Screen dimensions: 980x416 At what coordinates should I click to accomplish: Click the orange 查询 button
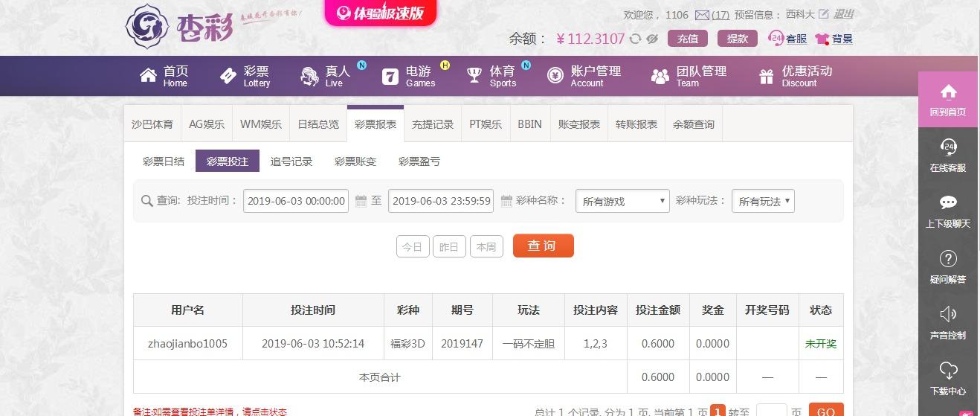tap(544, 246)
